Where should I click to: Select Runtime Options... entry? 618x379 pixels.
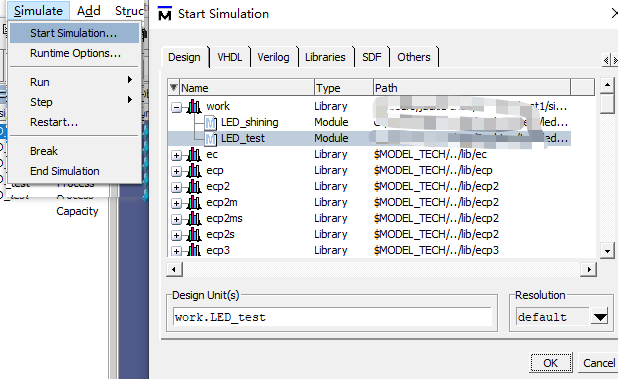74,53
